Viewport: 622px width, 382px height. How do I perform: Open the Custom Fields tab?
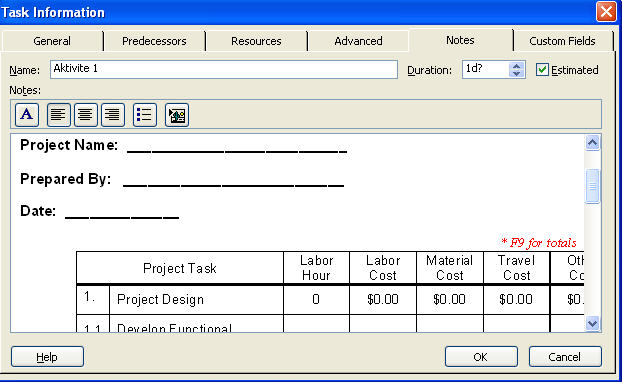[562, 41]
